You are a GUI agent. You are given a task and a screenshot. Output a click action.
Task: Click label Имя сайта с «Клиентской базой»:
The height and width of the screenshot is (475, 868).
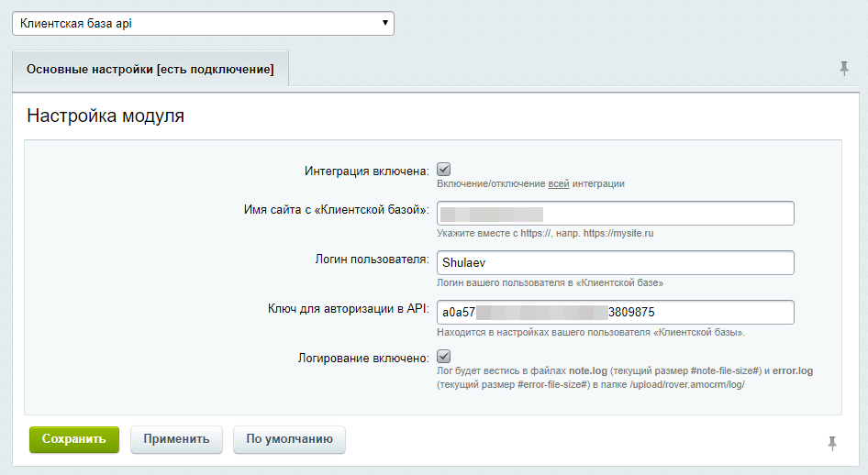tap(337, 210)
